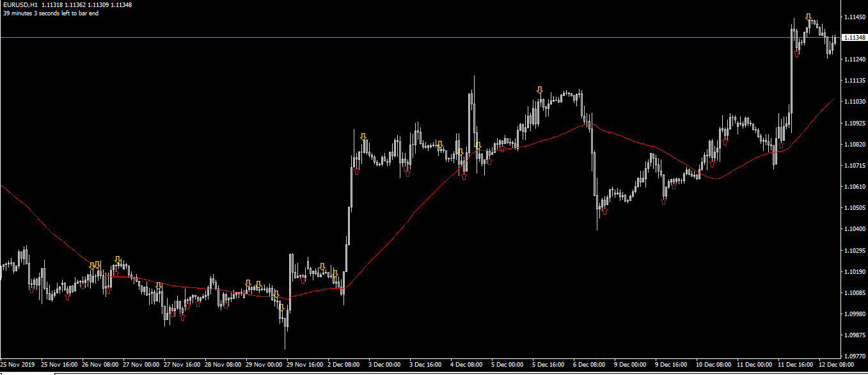Select the yellow signal arrow near 29 Nov 00:00
The image size is (868, 375).
pyautogui.click(x=248, y=283)
